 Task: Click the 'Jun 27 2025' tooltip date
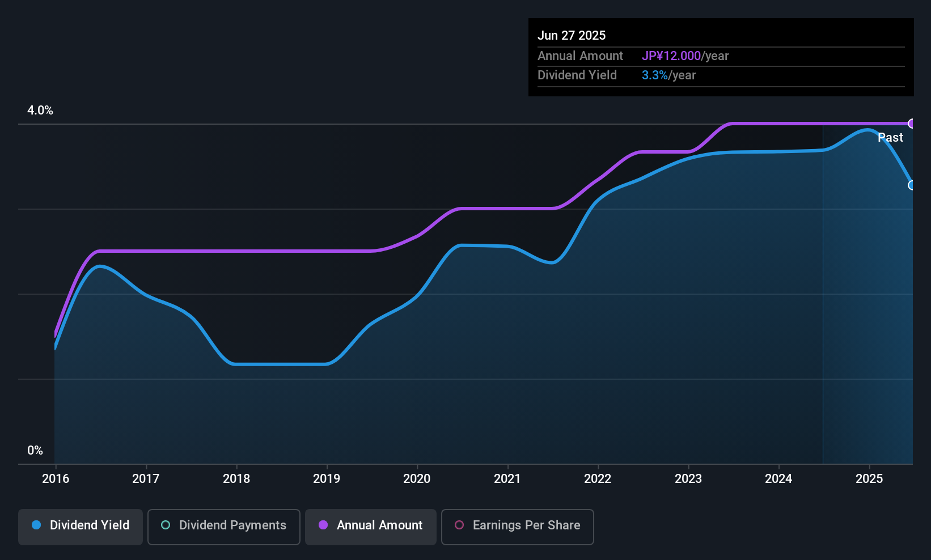(572, 35)
